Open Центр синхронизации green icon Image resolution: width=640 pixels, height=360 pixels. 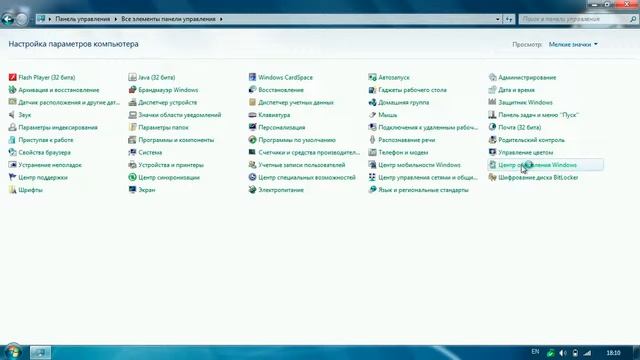(x=132, y=177)
